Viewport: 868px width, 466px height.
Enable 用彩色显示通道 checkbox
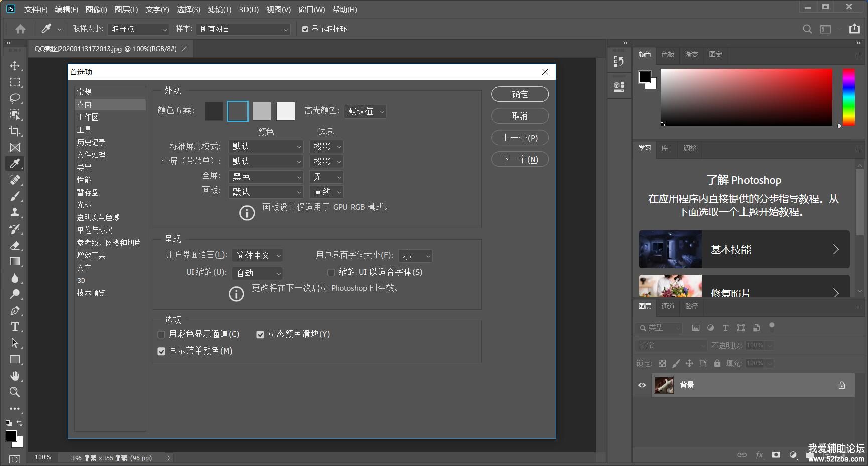(x=161, y=335)
